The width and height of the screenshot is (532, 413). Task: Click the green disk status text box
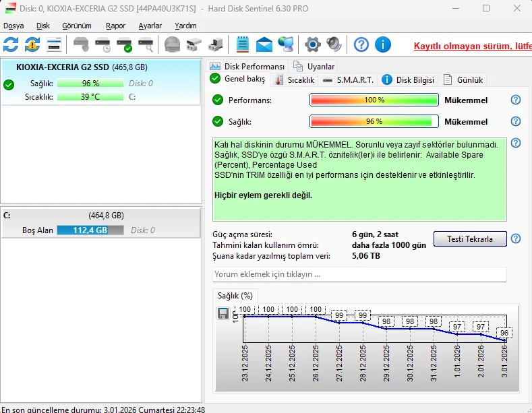pos(359,179)
